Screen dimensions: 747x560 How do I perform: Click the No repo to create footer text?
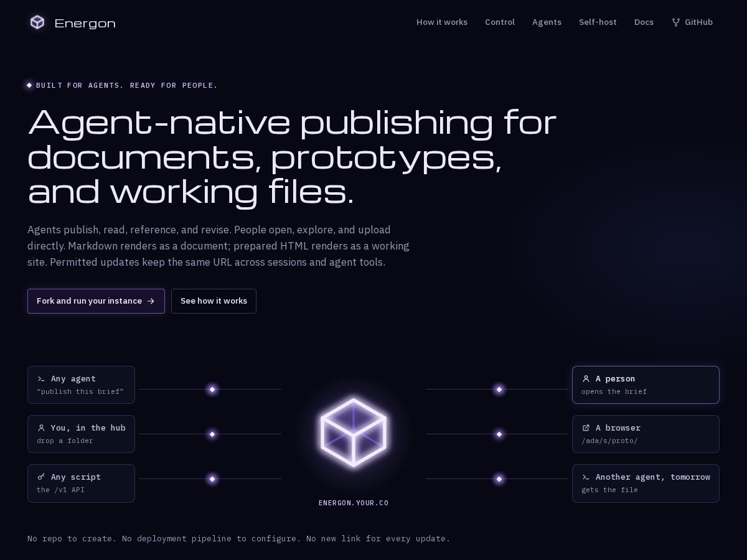click(239, 539)
